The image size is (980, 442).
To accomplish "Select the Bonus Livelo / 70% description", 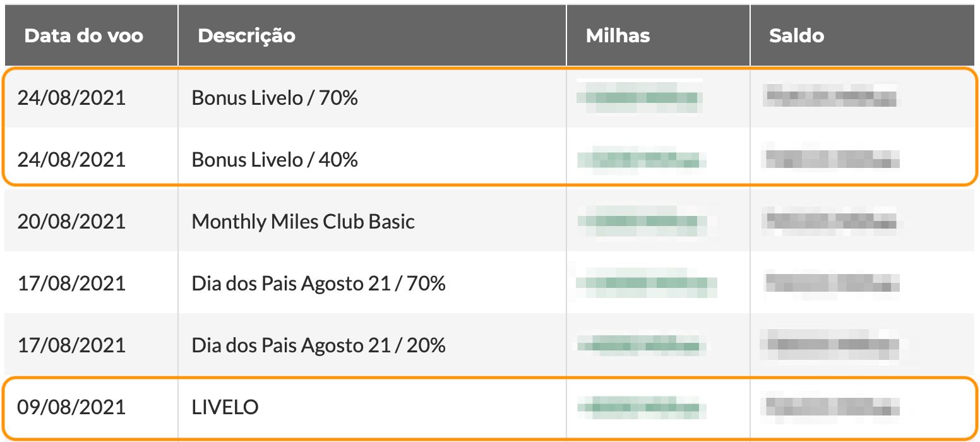I will [275, 98].
